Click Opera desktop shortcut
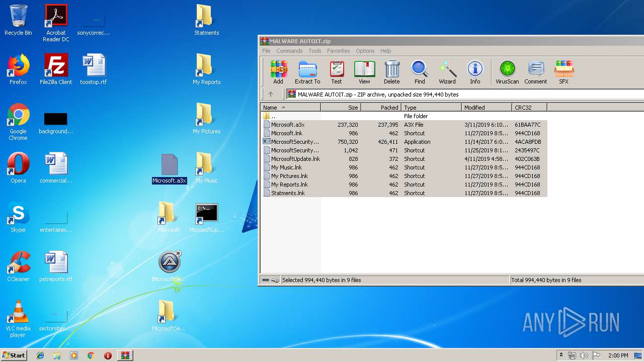 pyautogui.click(x=18, y=168)
